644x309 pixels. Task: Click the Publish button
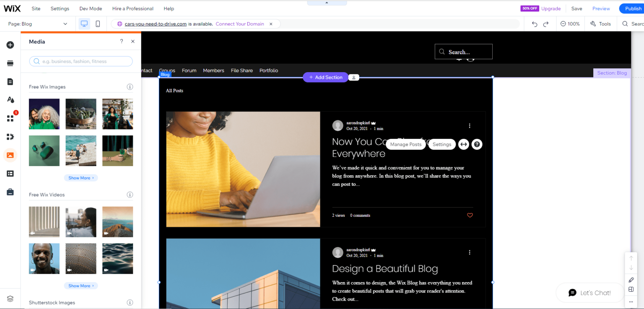click(632, 8)
